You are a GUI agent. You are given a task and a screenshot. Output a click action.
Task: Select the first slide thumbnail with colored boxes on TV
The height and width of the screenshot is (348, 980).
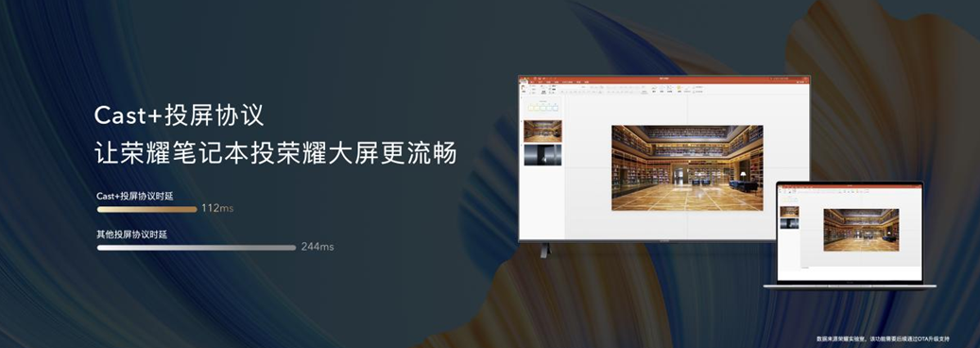[x=542, y=107]
